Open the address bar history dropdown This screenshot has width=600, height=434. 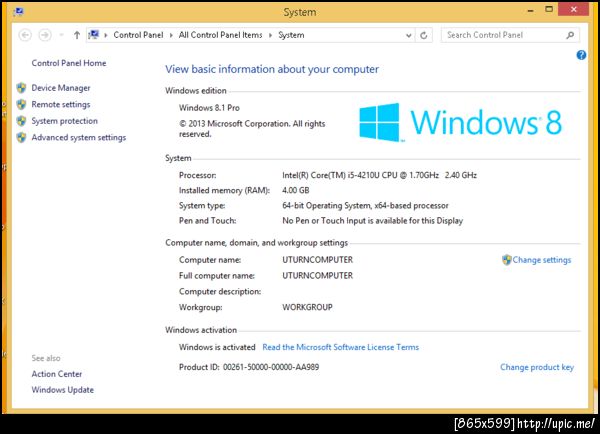(x=409, y=35)
